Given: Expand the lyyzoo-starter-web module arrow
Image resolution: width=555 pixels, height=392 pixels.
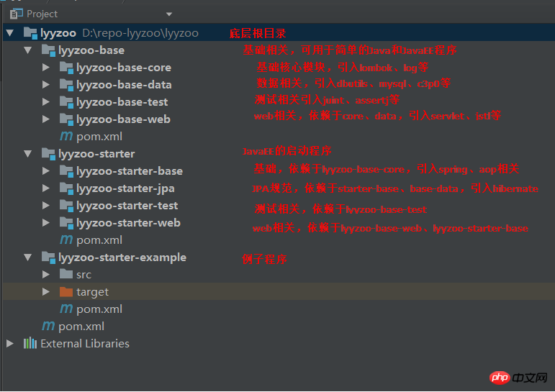Looking at the screenshot, I should [46, 223].
